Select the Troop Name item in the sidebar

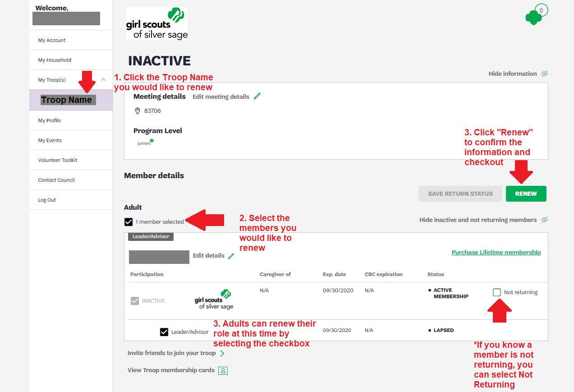point(67,100)
